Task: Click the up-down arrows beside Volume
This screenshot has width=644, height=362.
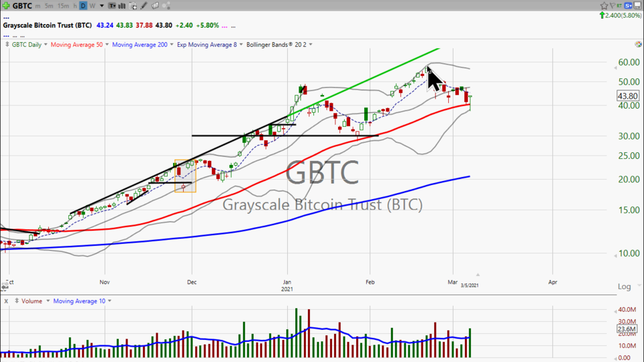Action: (x=16, y=301)
